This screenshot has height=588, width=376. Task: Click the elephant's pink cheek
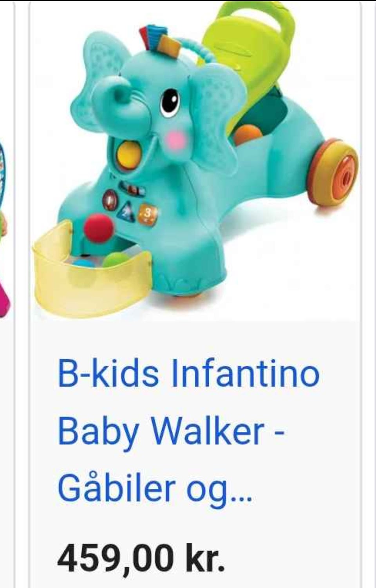[175, 140]
